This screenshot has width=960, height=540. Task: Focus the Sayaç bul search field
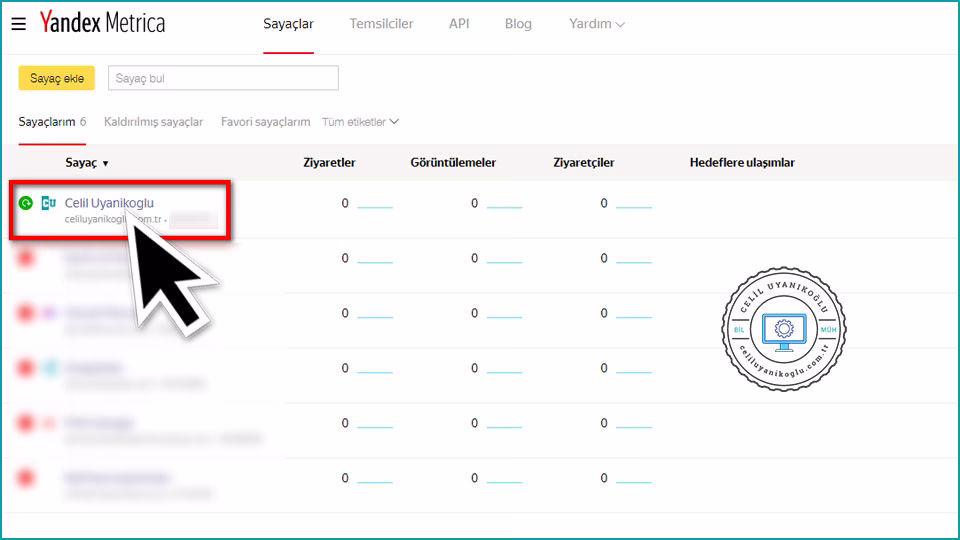223,78
